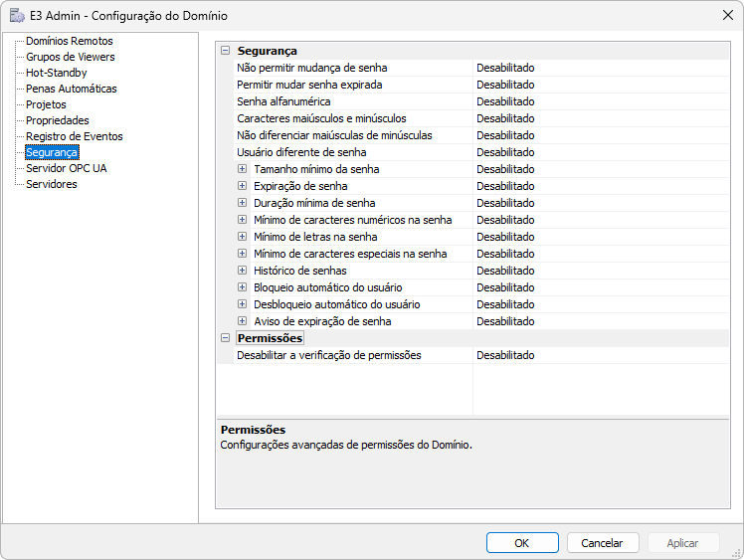The image size is (744, 560).
Task: Select Registro de Eventos in tree
Action: (x=74, y=136)
